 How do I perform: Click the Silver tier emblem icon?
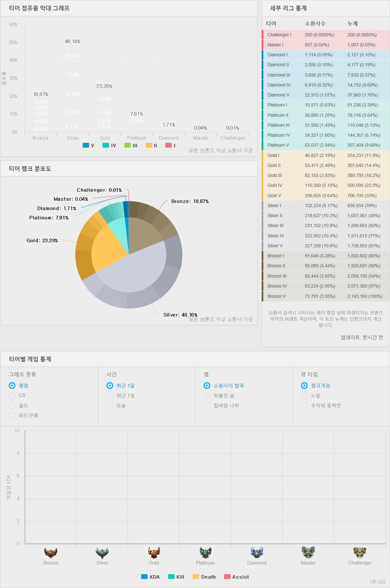102,553
